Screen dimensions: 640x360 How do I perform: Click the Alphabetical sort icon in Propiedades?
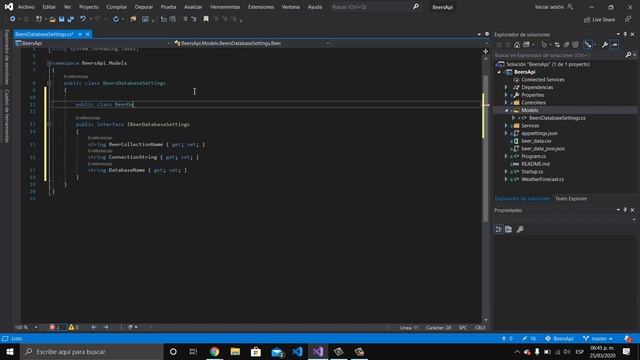click(x=509, y=229)
